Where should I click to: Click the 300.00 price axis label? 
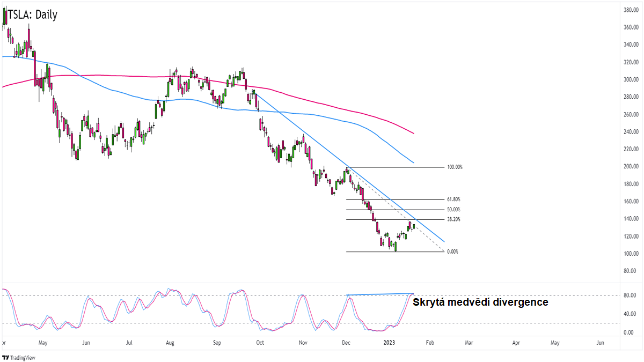pos(630,79)
